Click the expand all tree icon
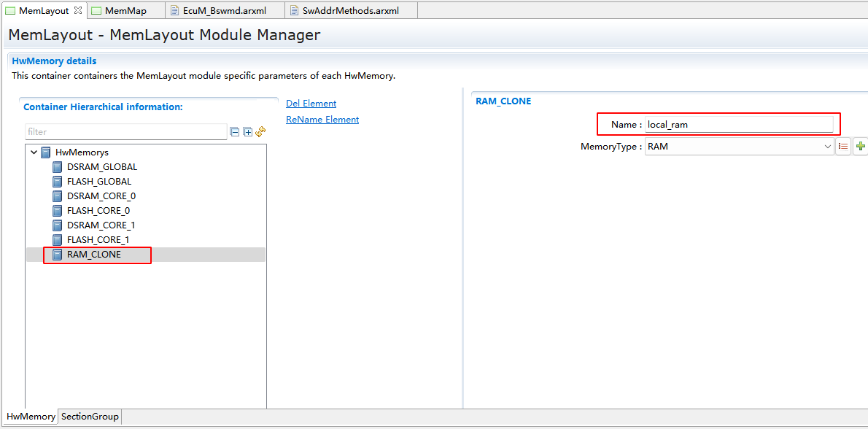 pyautogui.click(x=248, y=132)
